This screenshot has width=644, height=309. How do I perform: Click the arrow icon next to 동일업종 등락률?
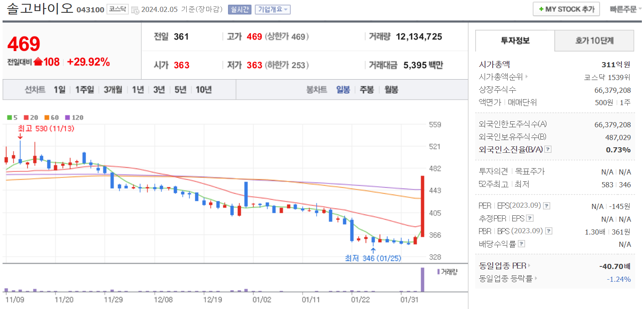[x=536, y=279]
